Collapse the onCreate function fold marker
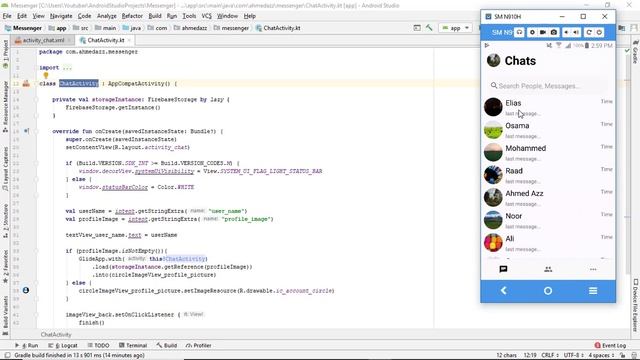This screenshot has width=640, height=360. [36, 131]
